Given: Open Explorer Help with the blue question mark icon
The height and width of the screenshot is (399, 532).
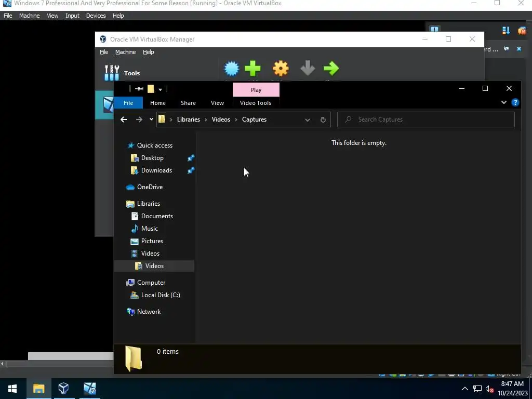Looking at the screenshot, I should (515, 102).
